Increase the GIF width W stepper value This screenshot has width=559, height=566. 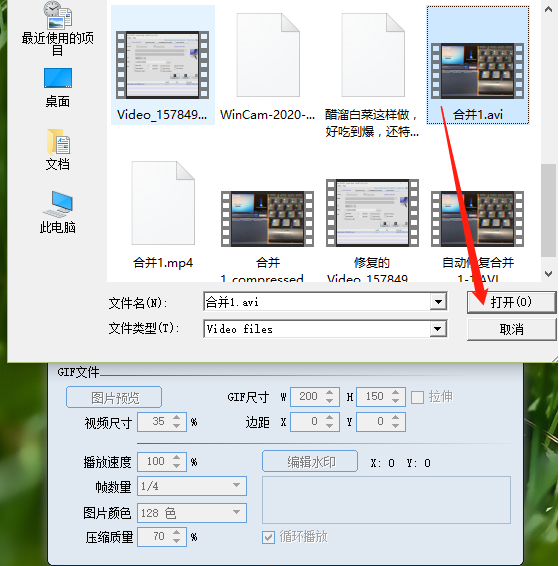tap(329, 393)
